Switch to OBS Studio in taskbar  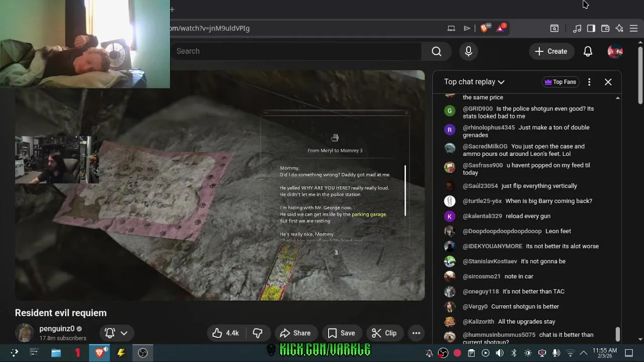coord(143,352)
